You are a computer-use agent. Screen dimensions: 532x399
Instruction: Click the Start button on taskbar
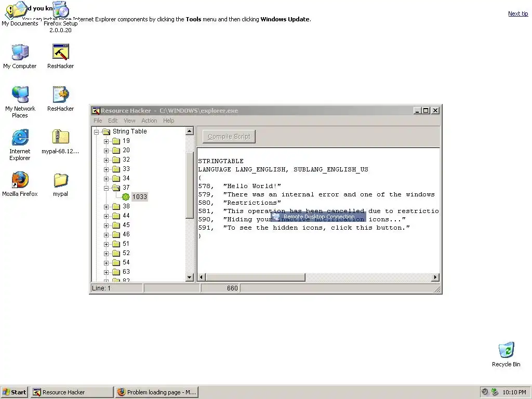coord(14,392)
